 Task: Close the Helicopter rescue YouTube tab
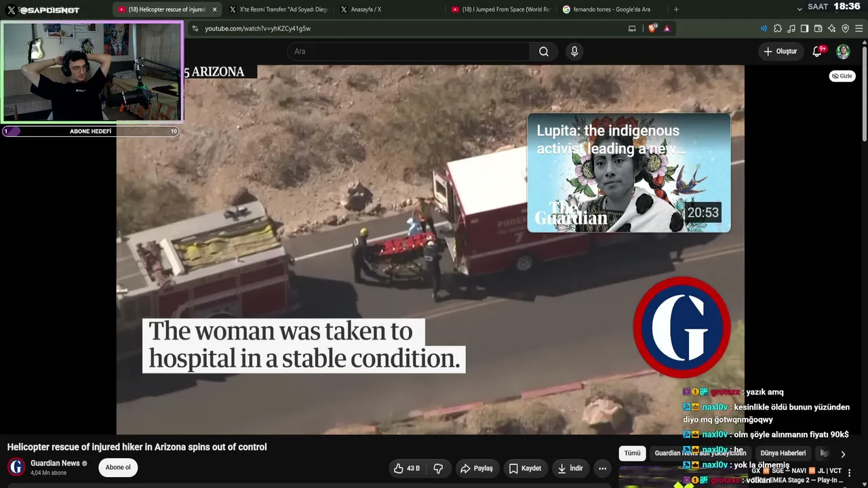coord(214,9)
